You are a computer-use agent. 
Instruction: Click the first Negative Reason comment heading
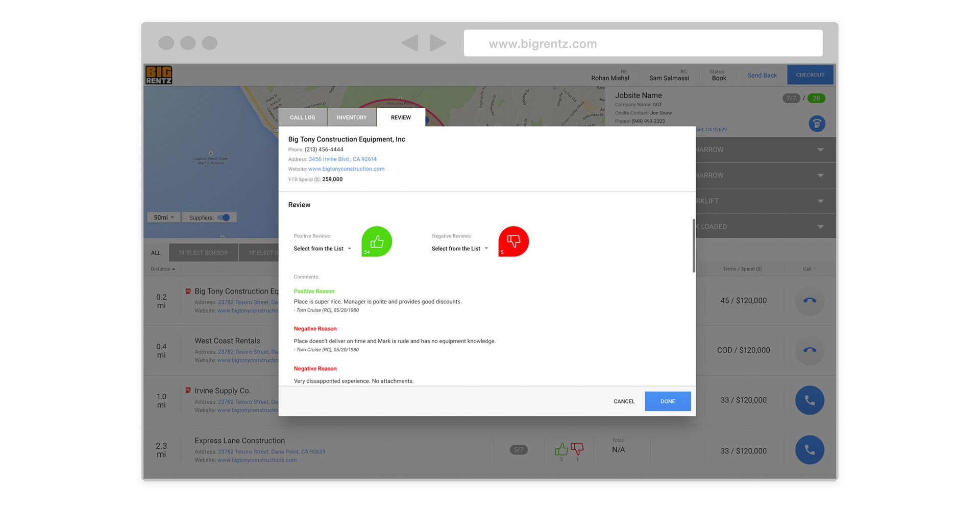(x=315, y=329)
